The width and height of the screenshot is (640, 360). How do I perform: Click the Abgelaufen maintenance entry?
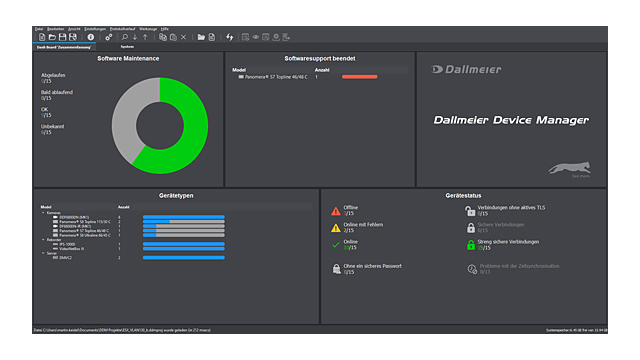53,78
